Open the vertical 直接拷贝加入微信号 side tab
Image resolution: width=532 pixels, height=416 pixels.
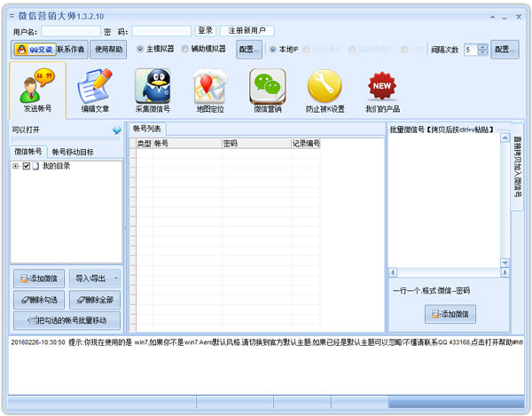click(517, 167)
